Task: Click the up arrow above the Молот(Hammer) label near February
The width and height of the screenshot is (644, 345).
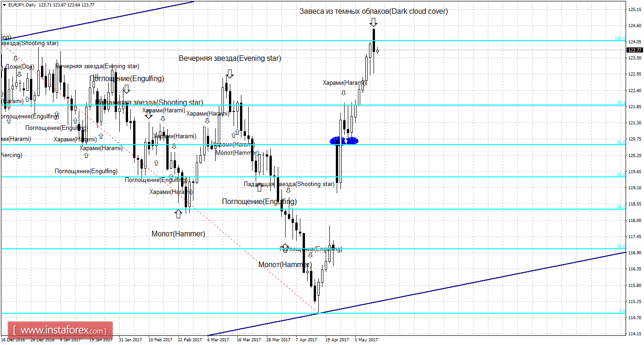Action: pyautogui.click(x=178, y=214)
